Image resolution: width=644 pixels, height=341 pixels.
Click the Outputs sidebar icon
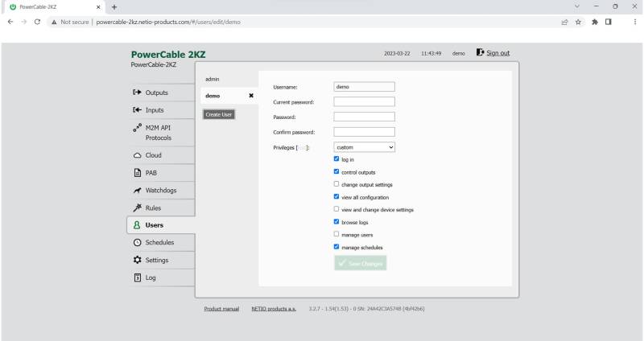137,92
